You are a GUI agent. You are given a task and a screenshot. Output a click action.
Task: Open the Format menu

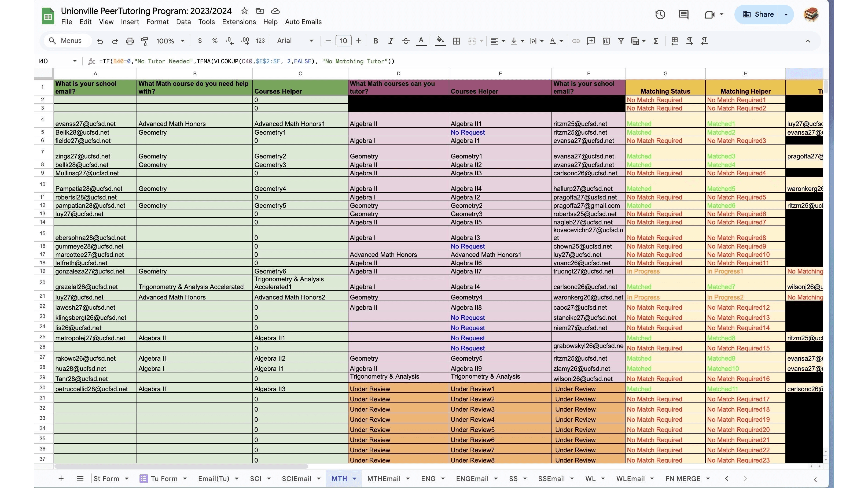158,22
